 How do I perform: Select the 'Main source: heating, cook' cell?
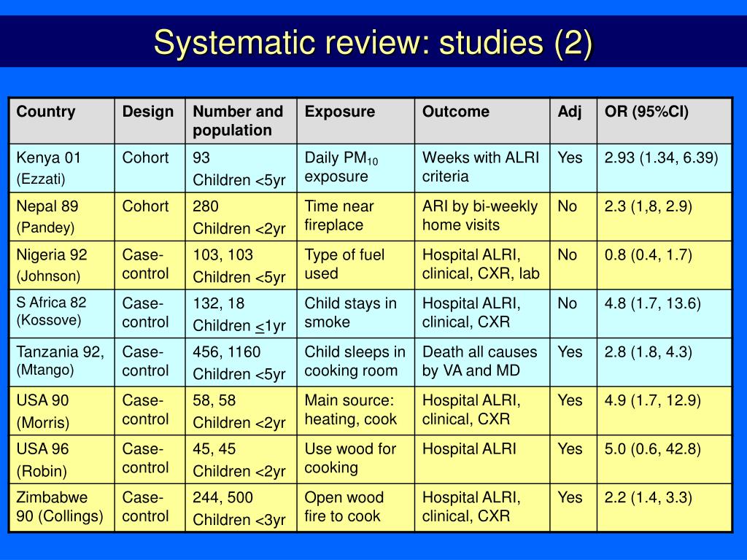pyautogui.click(x=356, y=411)
